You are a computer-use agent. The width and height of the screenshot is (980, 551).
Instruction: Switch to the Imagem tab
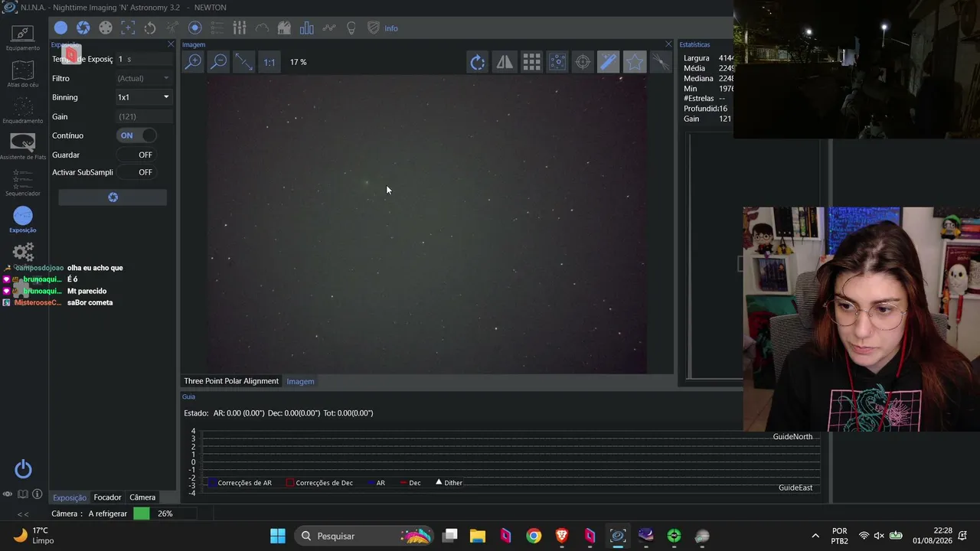(300, 381)
